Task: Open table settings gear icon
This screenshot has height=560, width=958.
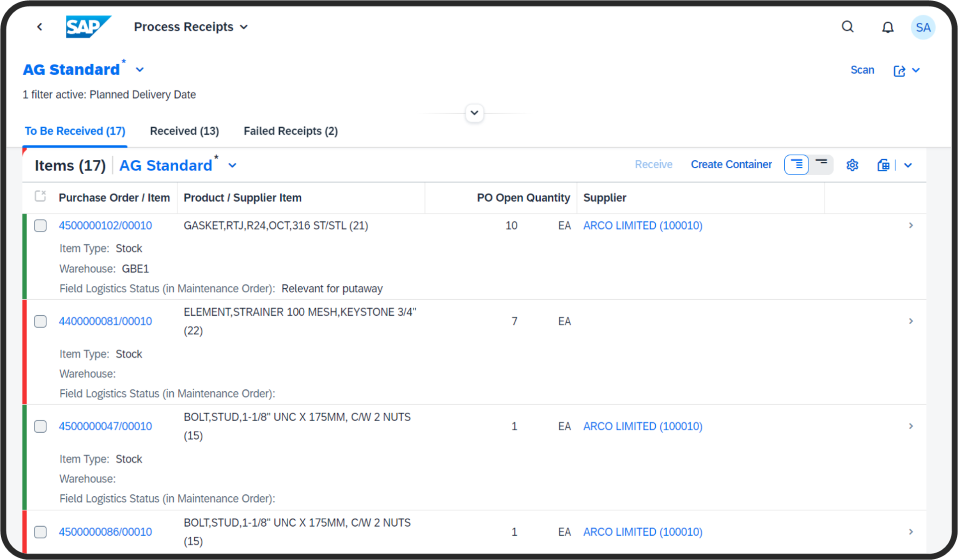Action: point(852,165)
